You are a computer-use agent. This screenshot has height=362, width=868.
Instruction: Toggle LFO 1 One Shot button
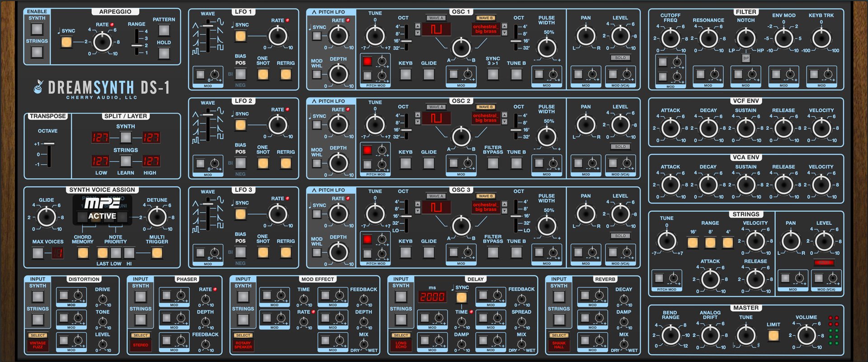point(263,74)
